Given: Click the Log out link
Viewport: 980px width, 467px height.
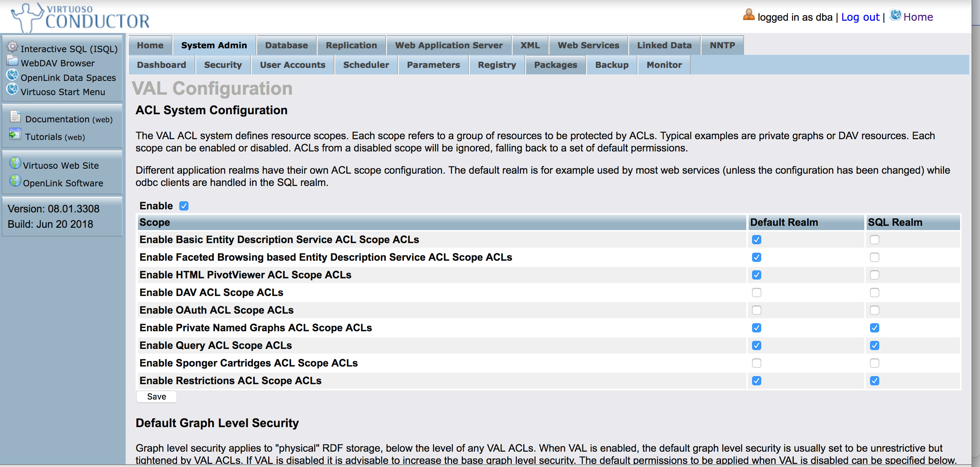Looking at the screenshot, I should click(860, 17).
